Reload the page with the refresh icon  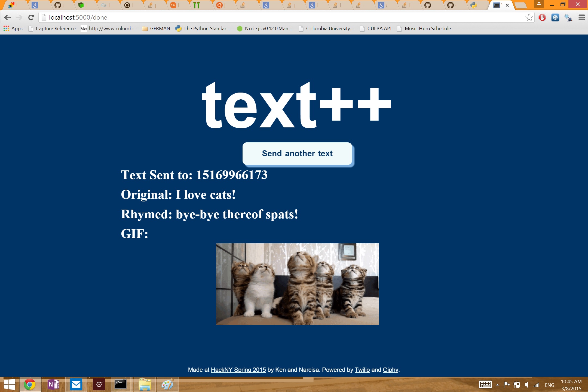(x=31, y=18)
